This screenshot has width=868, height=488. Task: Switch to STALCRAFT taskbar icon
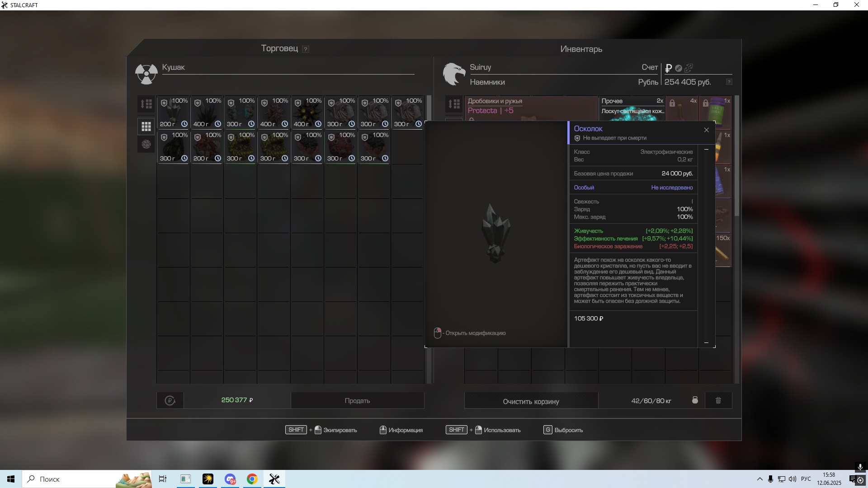pos(274,479)
